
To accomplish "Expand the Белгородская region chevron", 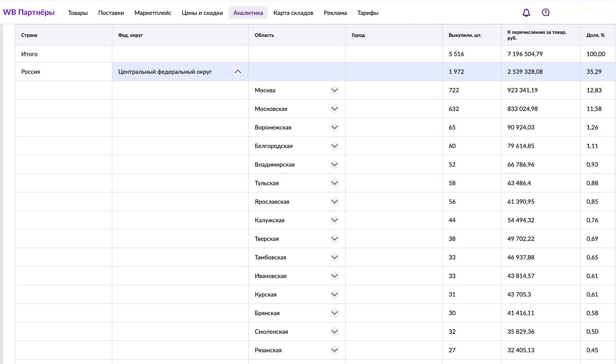I will pos(334,146).
